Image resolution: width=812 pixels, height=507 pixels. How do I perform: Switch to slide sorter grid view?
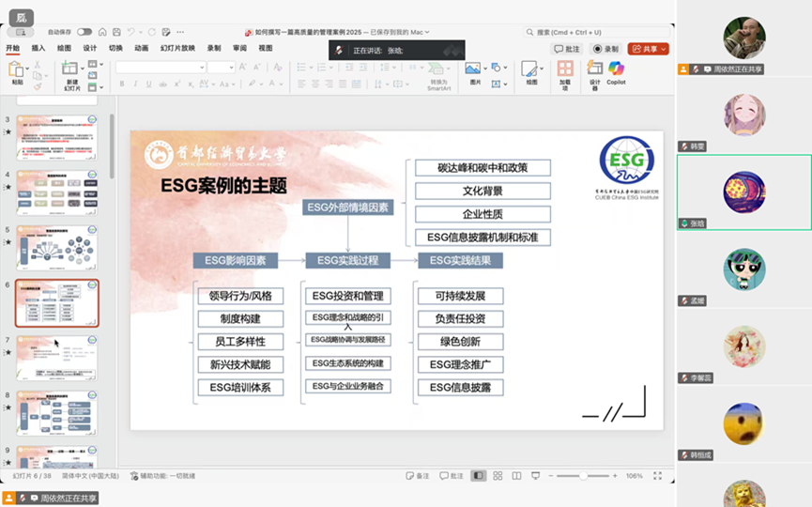[498, 476]
